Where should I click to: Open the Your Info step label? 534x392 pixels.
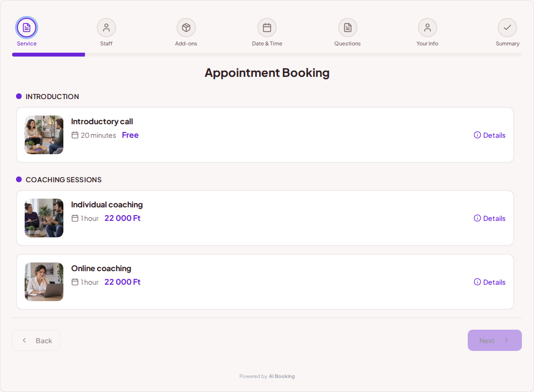[428, 44]
